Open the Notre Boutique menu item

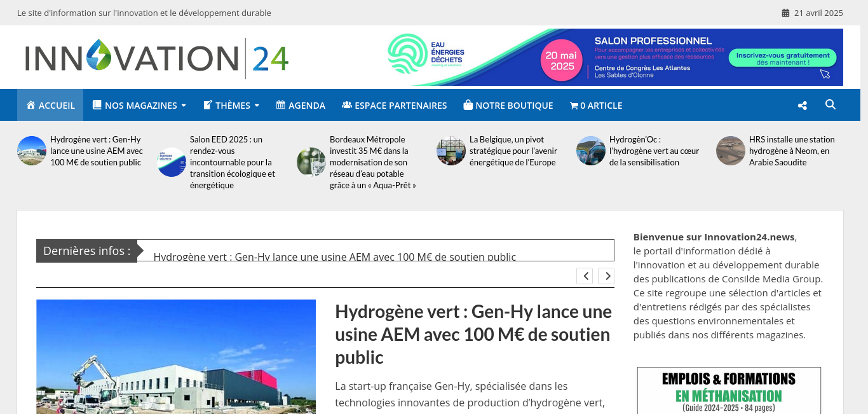pyautogui.click(x=508, y=105)
